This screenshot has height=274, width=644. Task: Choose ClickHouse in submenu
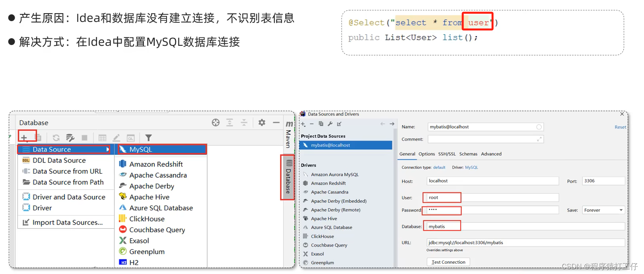click(x=161, y=219)
